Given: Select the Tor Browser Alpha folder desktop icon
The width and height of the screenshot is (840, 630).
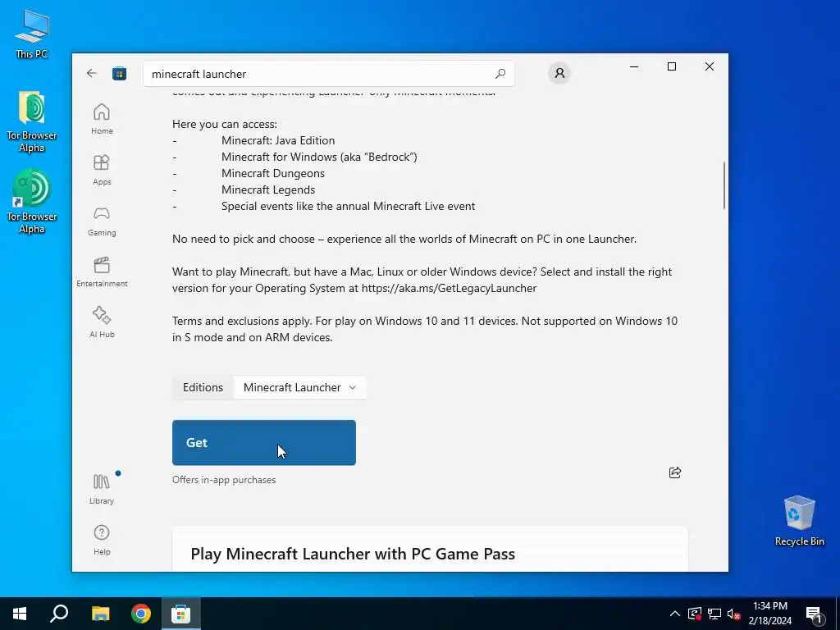Looking at the screenshot, I should click(32, 121).
